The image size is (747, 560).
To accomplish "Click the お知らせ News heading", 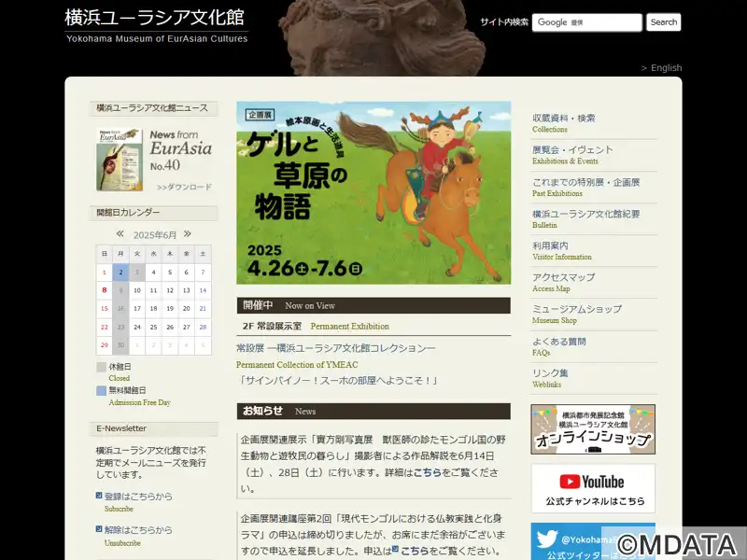I will pos(373,412).
